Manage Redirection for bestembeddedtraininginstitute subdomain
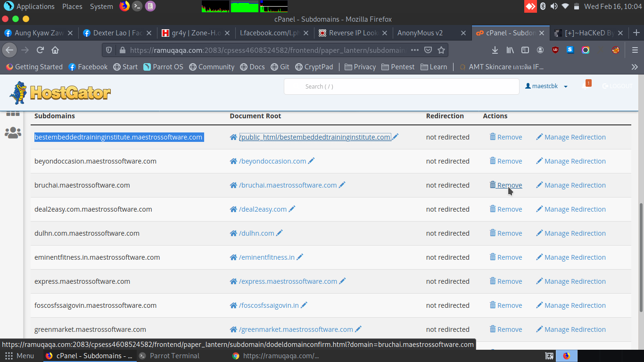The height and width of the screenshot is (362, 644). point(571,137)
